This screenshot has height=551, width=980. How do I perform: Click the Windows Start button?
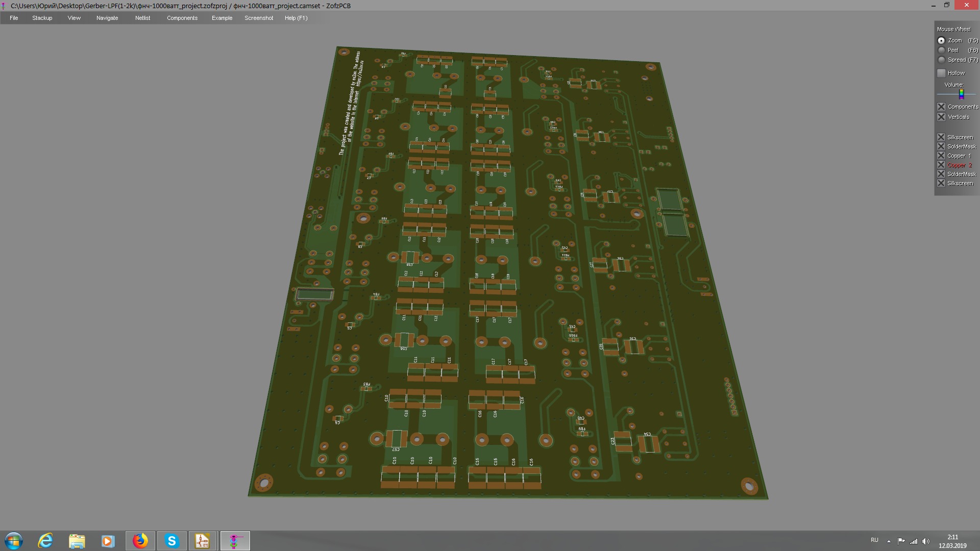click(x=14, y=541)
